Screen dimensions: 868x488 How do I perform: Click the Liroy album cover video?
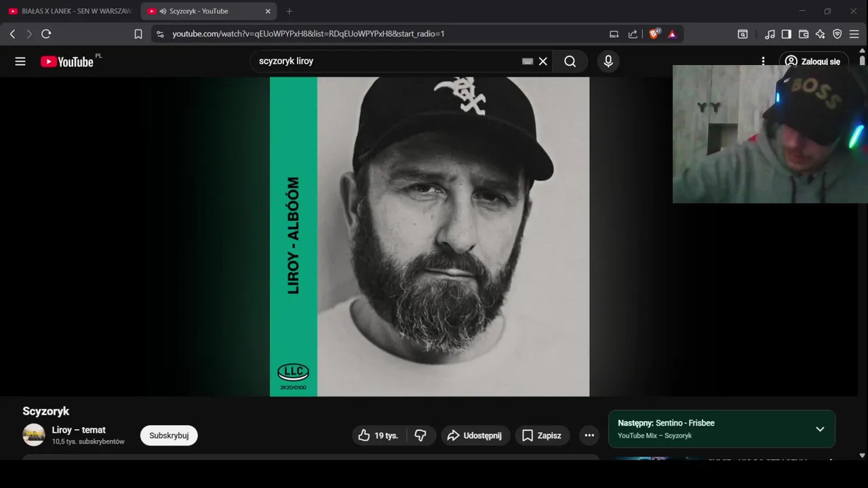click(429, 237)
